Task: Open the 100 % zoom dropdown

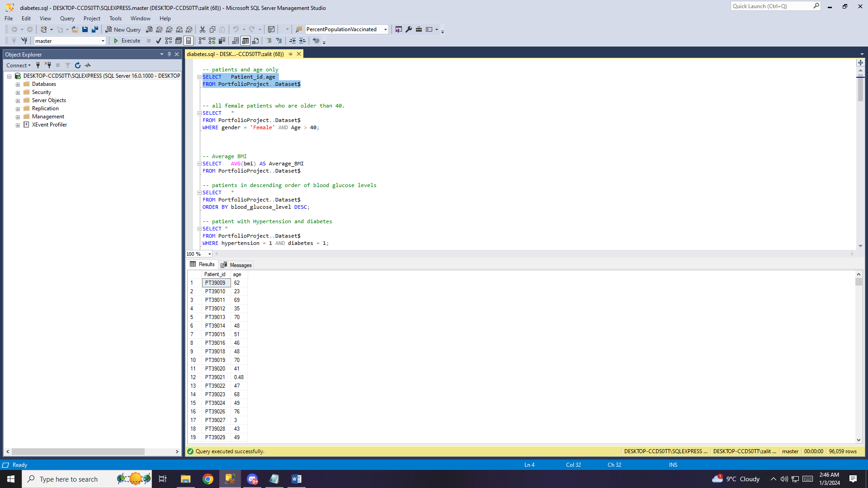Action: (x=209, y=254)
